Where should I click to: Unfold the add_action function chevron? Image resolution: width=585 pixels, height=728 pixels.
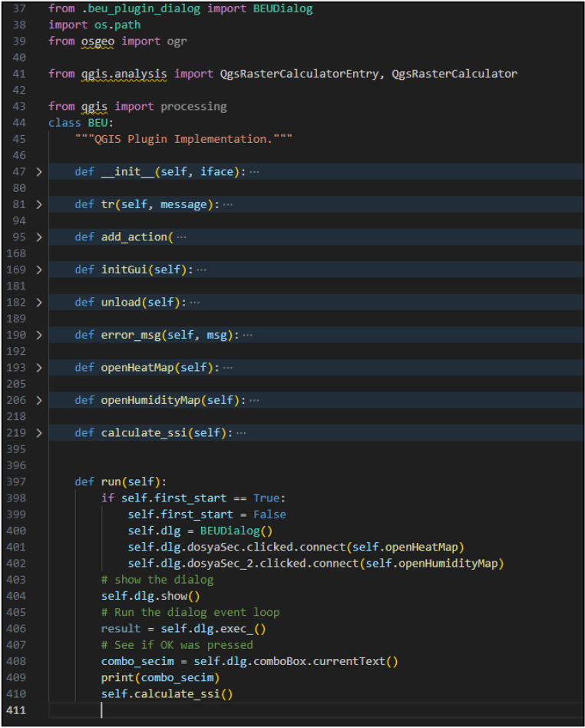(39, 237)
